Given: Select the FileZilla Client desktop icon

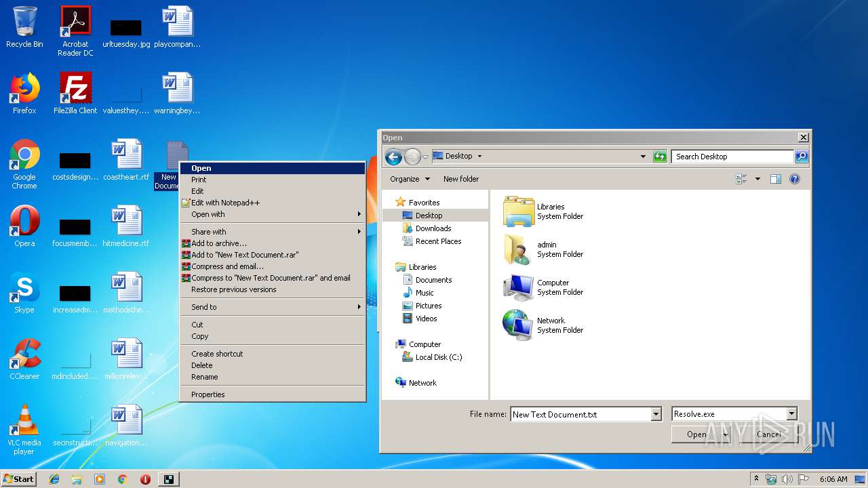Looking at the screenshot, I should point(75,93).
